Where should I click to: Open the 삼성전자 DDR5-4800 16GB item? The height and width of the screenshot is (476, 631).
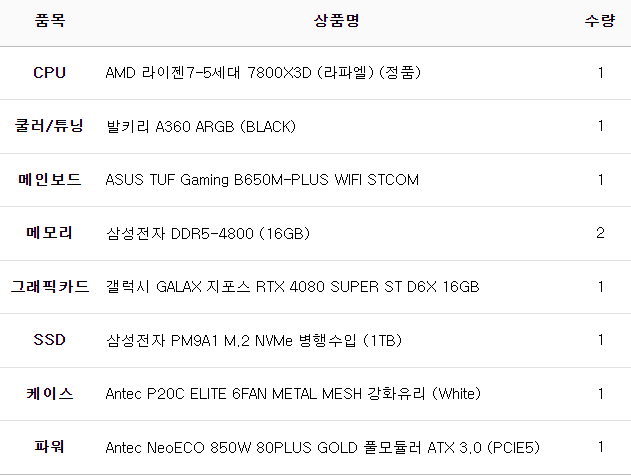click(207, 233)
